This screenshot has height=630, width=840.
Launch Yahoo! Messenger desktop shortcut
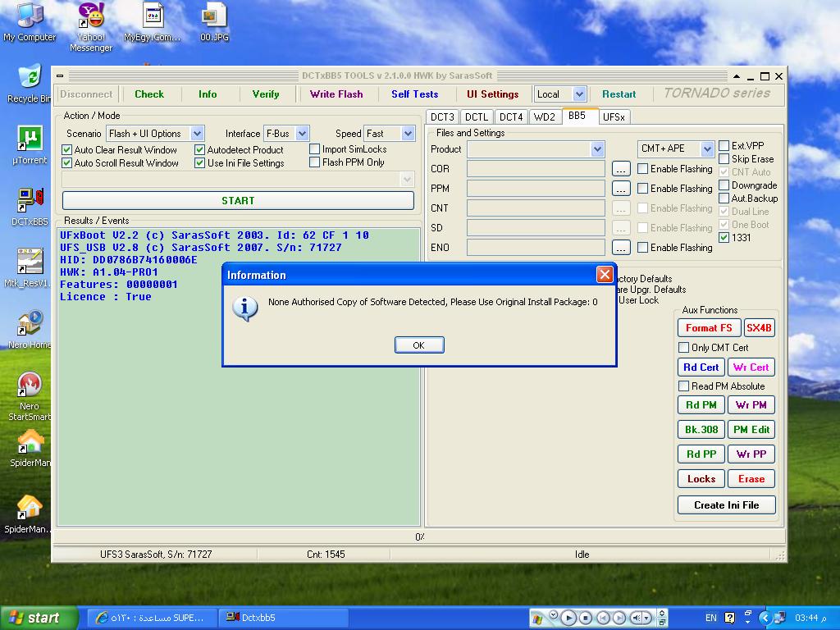click(91, 27)
